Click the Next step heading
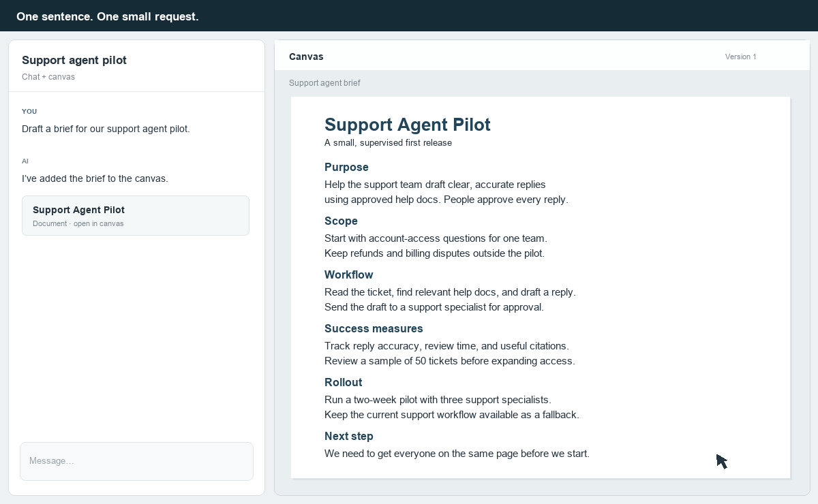The width and height of the screenshot is (818, 504). [x=349, y=437]
